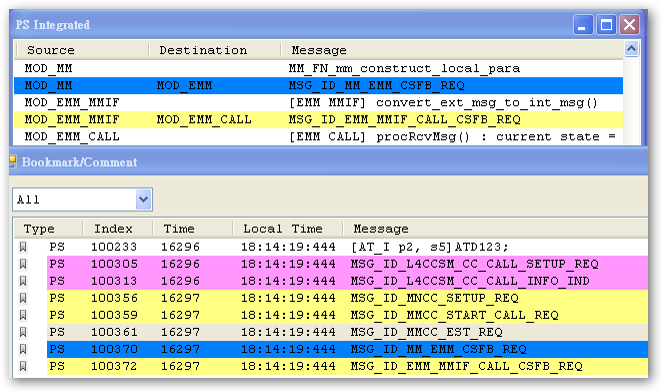Close the PS Integrated window
This screenshot has width=662, height=392.
click(629, 24)
